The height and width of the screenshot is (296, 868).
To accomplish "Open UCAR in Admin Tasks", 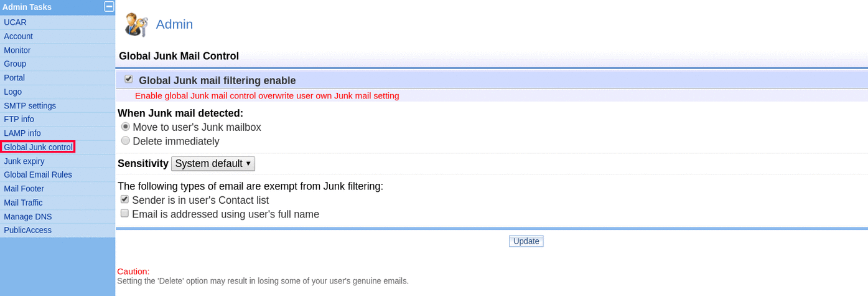I will click(x=15, y=22).
